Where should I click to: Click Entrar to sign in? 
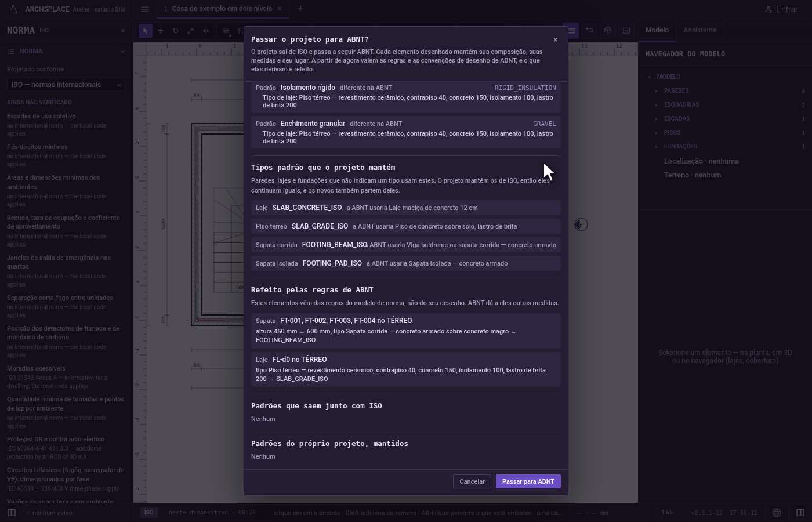781,9
